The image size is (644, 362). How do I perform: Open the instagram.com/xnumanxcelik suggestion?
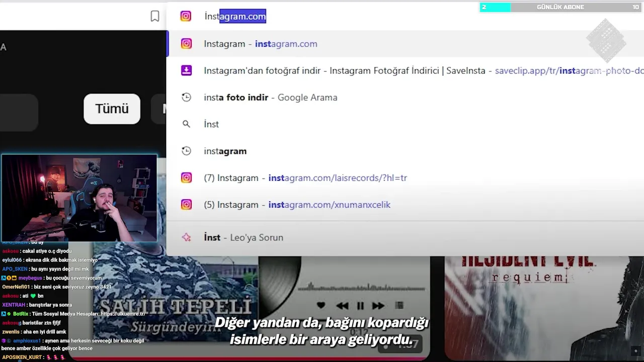[405, 205]
